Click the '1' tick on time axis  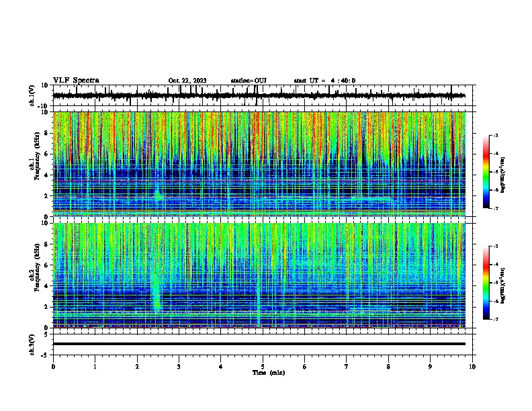(95, 367)
